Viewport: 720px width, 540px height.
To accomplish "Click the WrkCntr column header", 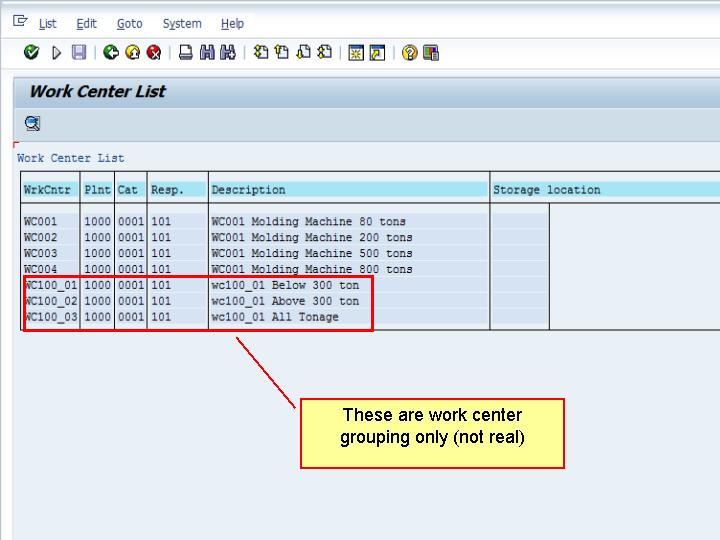I will (51, 190).
